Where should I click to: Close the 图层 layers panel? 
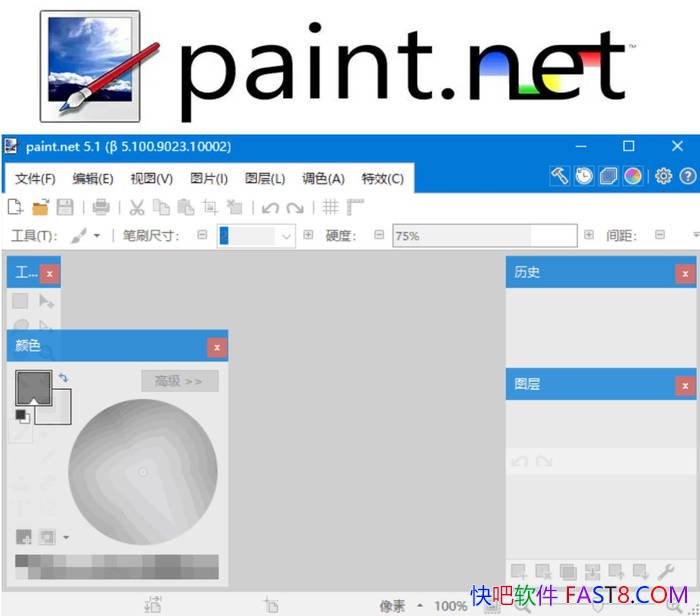coord(685,386)
